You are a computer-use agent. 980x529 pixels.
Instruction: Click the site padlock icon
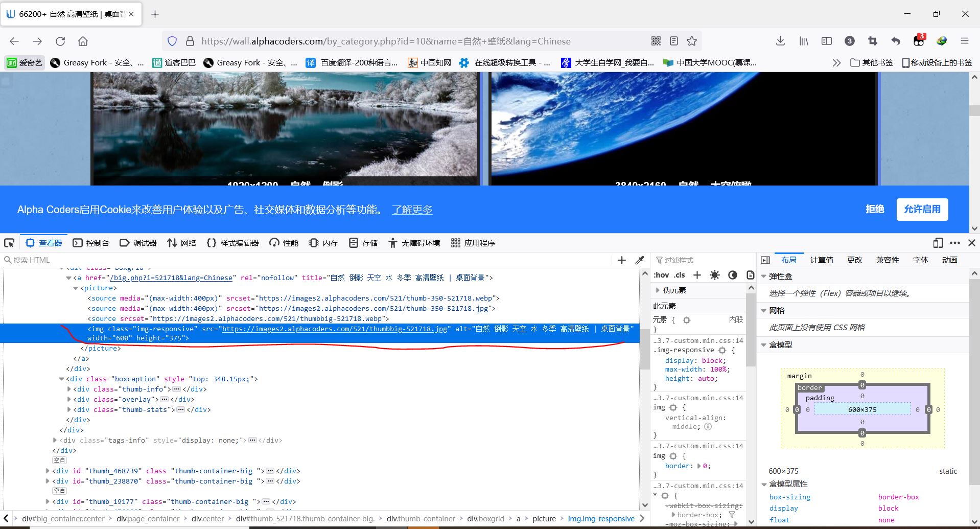click(190, 41)
